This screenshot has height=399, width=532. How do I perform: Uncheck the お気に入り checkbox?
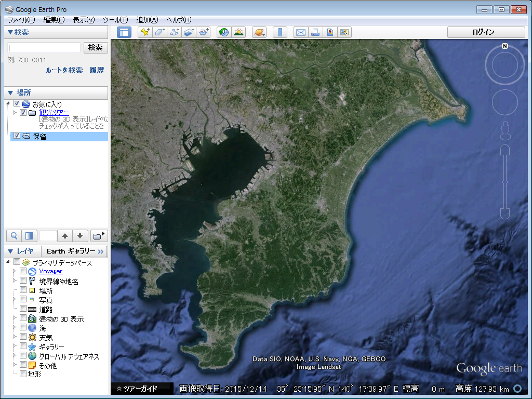click(17, 103)
